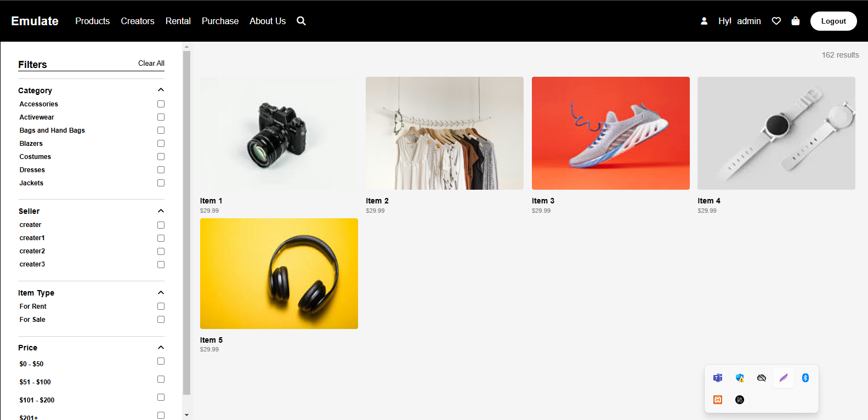Open the Rental nav menu item
Image resolution: width=868 pixels, height=420 pixels.
[178, 21]
